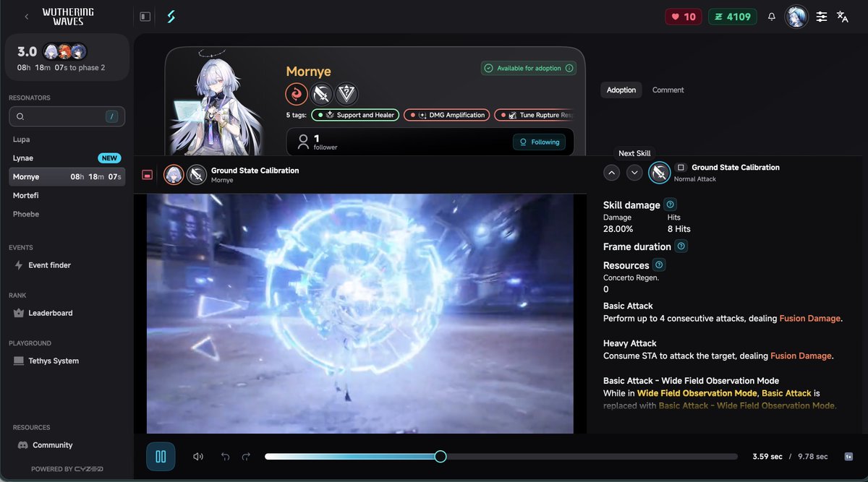Toggle the sidebar panel icon
868x482 pixels.
click(x=145, y=17)
